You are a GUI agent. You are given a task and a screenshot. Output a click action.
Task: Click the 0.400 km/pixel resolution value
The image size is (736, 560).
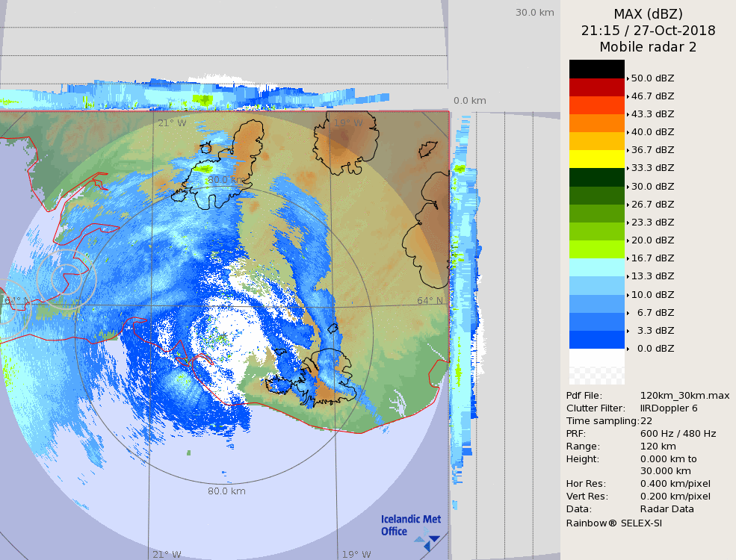(x=675, y=484)
